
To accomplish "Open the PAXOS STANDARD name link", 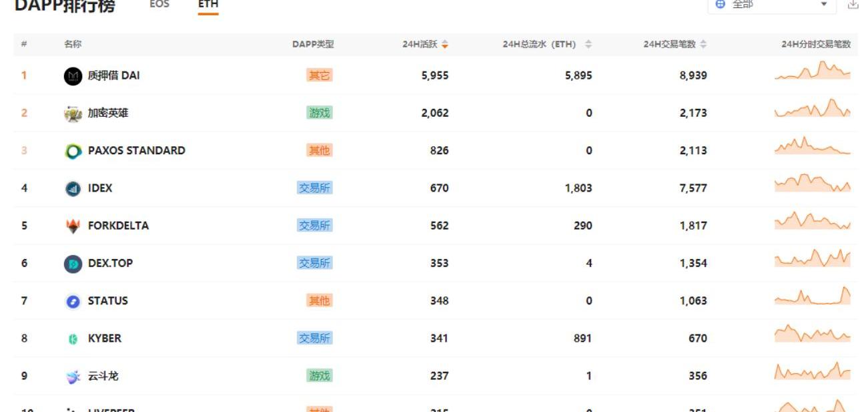I will click(137, 150).
